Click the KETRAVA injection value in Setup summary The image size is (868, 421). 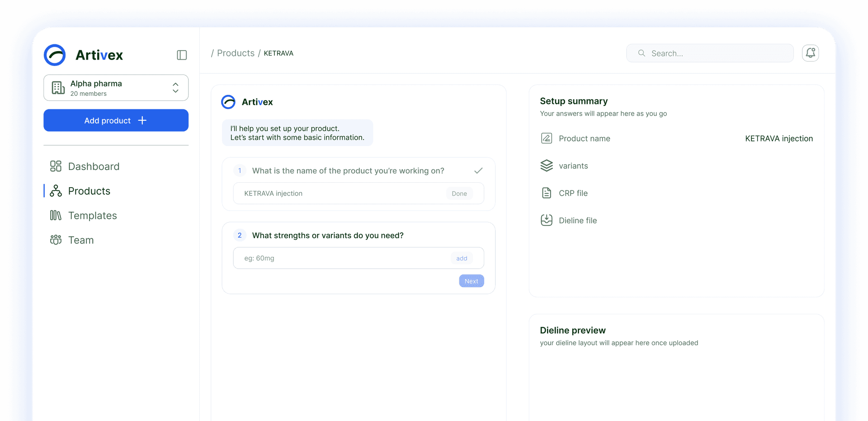[x=779, y=138]
